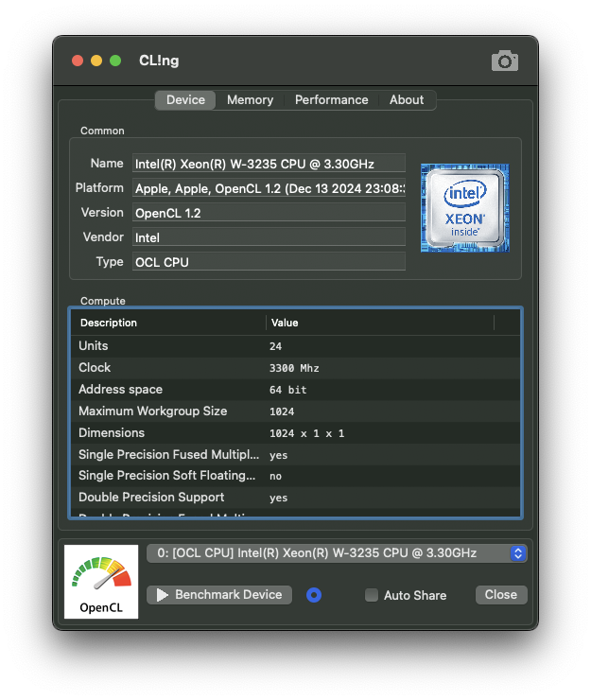This screenshot has width=591, height=700.
Task: Click the yellow minimize window button
Action: point(96,61)
